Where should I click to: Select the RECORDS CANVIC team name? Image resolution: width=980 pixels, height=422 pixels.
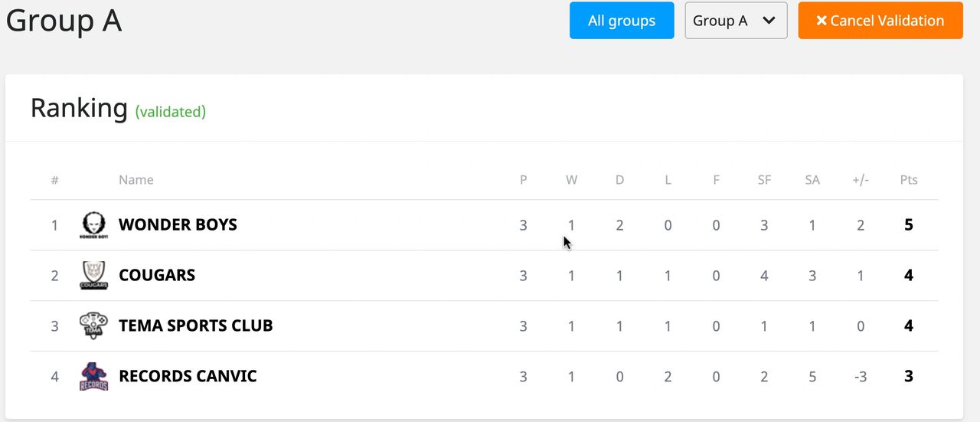188,376
